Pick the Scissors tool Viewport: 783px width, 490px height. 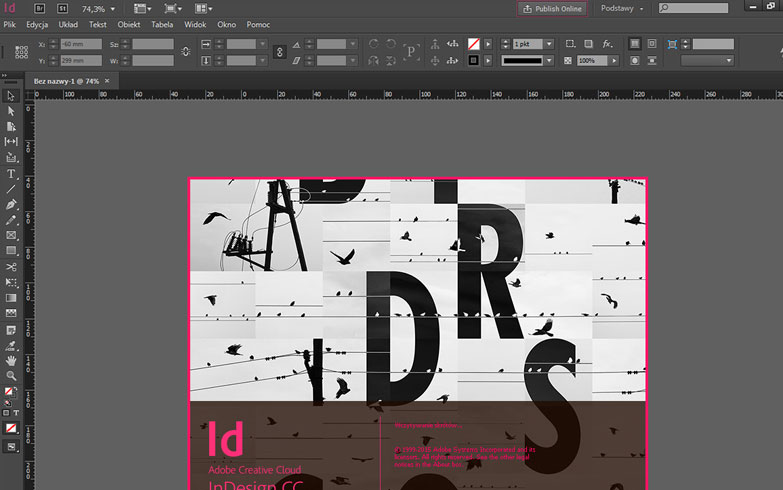point(10,267)
